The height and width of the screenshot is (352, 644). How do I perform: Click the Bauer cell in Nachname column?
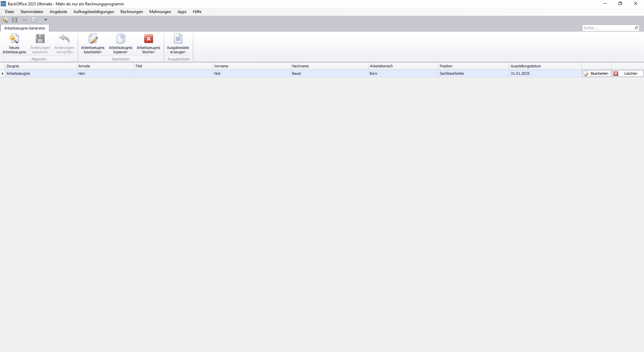pyautogui.click(x=329, y=73)
